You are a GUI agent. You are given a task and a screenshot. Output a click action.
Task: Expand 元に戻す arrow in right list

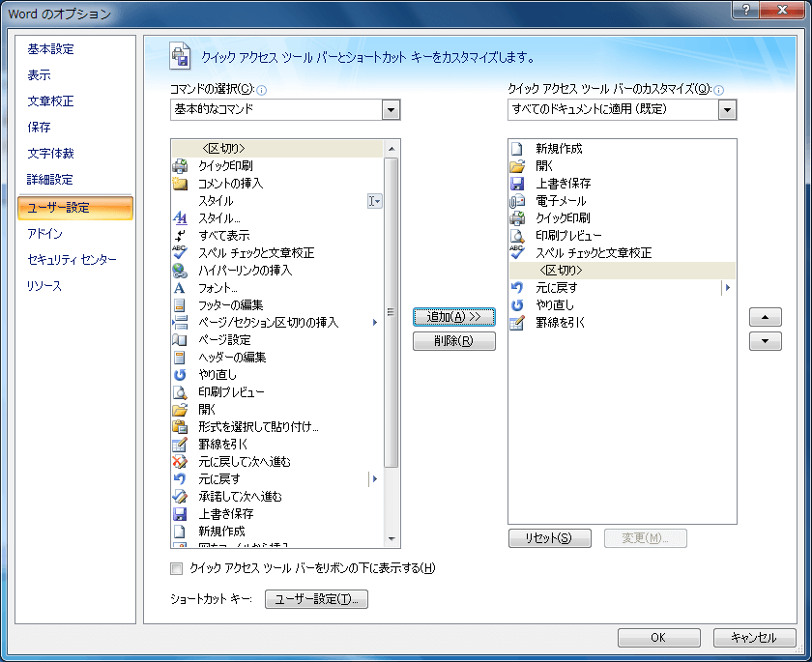(728, 288)
